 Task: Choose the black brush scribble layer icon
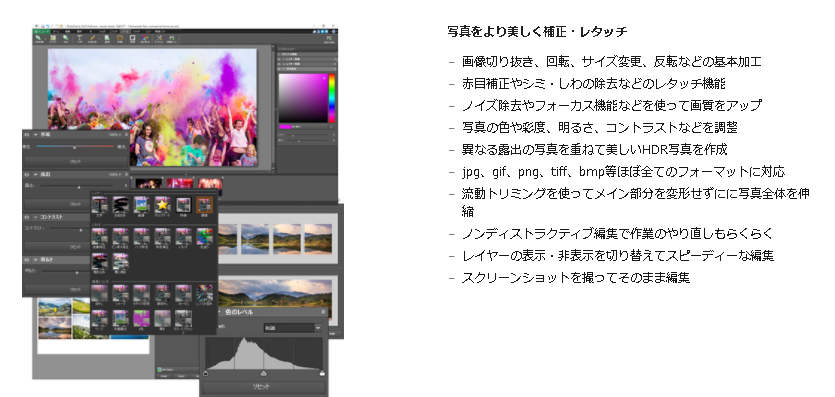(x=120, y=205)
